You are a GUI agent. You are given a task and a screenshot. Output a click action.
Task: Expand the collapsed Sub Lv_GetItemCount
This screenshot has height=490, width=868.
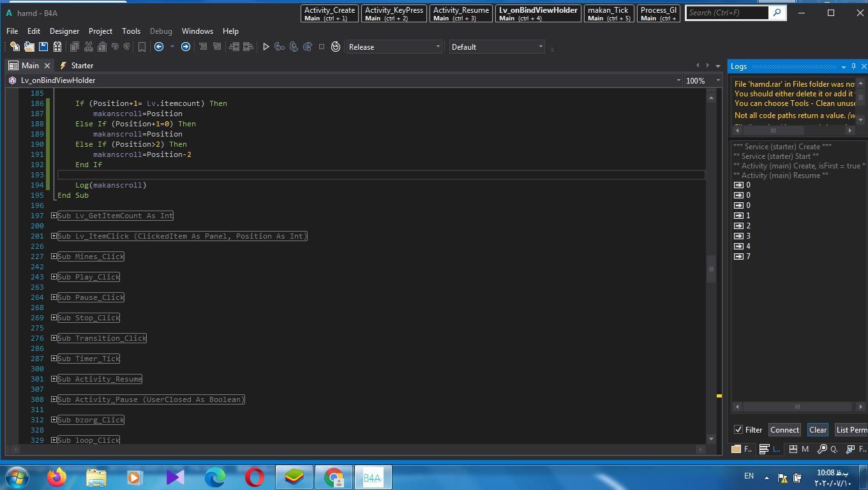pyautogui.click(x=54, y=216)
